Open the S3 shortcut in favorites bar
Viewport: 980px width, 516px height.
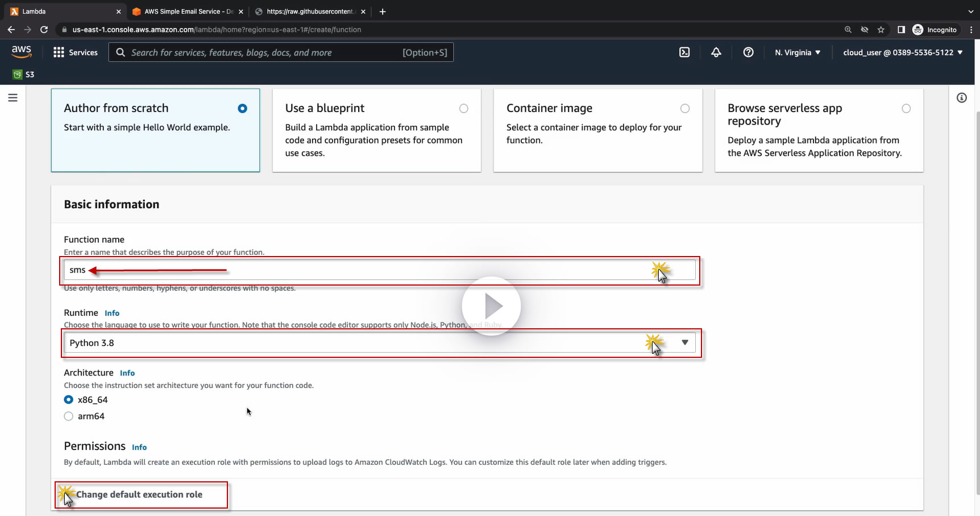tap(24, 75)
